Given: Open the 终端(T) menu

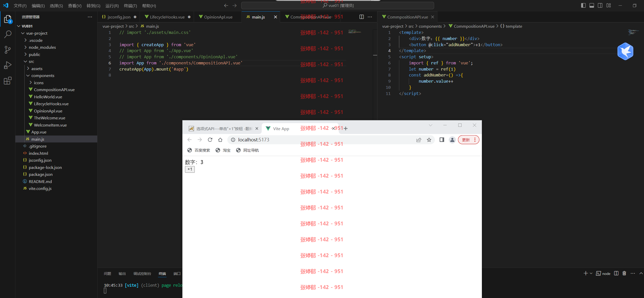Looking at the screenshot, I should (130, 6).
